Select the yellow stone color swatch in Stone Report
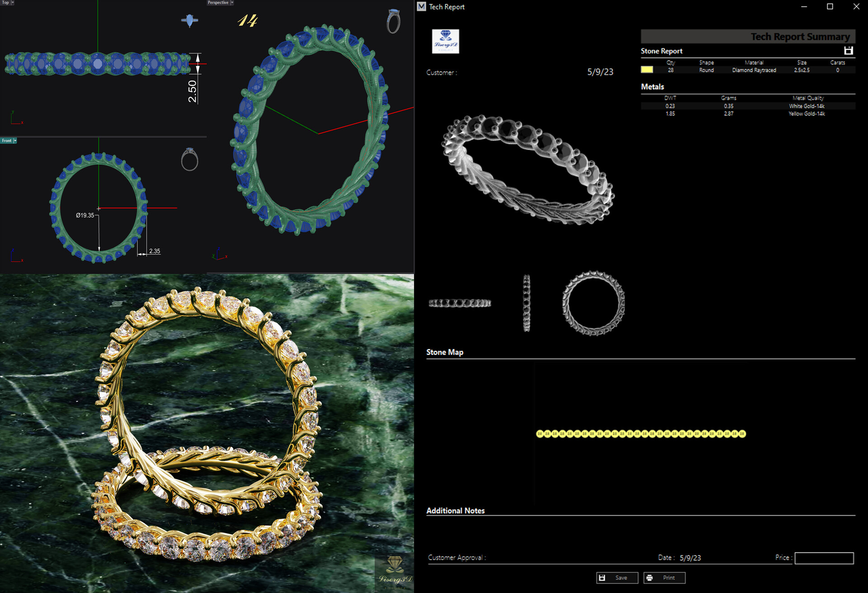 (x=646, y=70)
